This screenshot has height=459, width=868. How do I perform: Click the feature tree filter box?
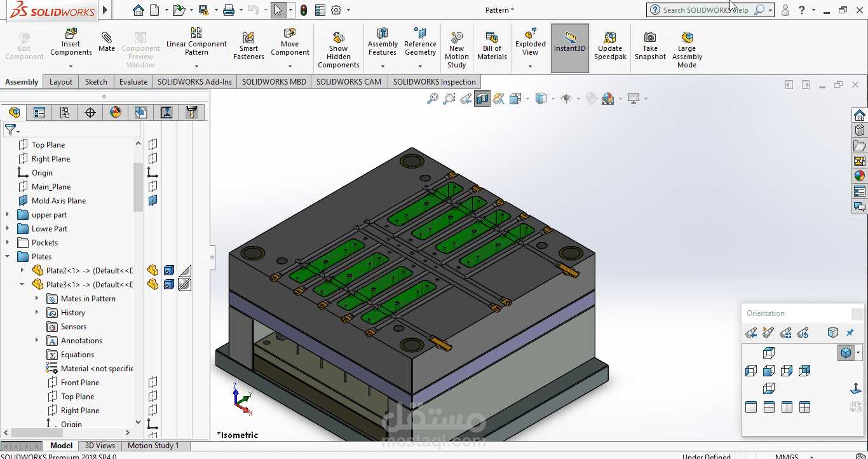pyautogui.click(x=72, y=130)
